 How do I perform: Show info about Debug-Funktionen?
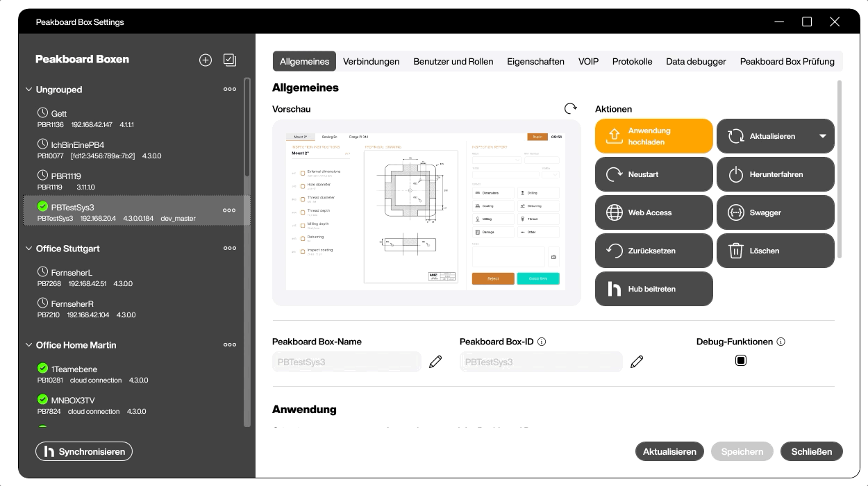tap(781, 342)
